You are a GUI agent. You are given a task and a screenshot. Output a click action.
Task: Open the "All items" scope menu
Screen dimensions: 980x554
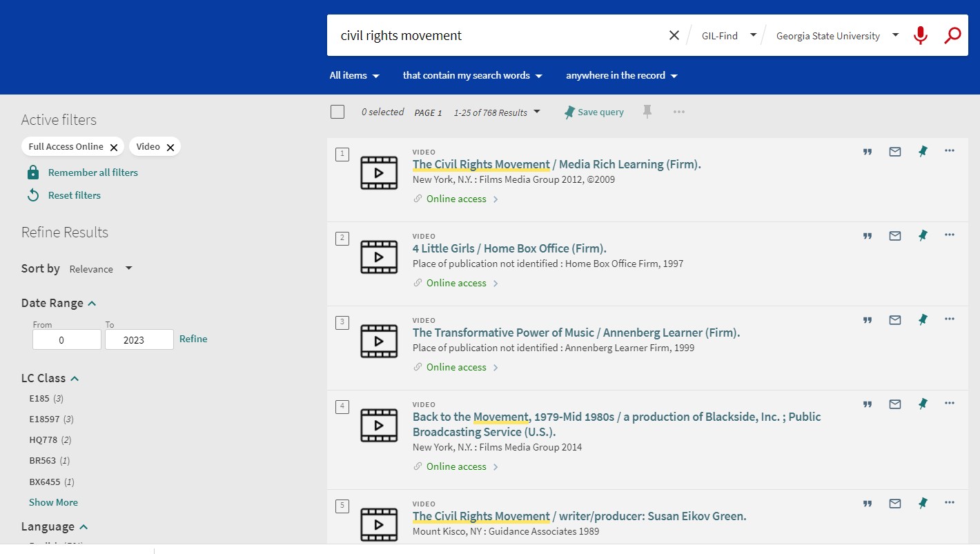pyautogui.click(x=353, y=75)
